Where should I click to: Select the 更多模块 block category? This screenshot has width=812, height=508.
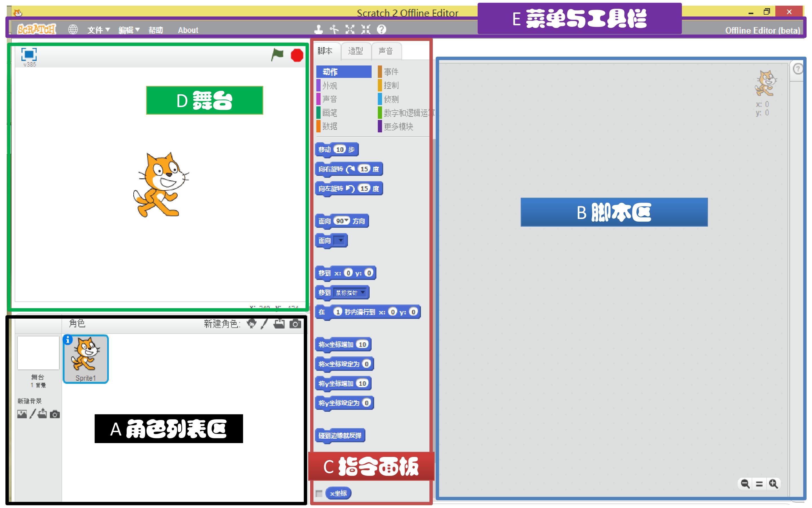(x=396, y=126)
